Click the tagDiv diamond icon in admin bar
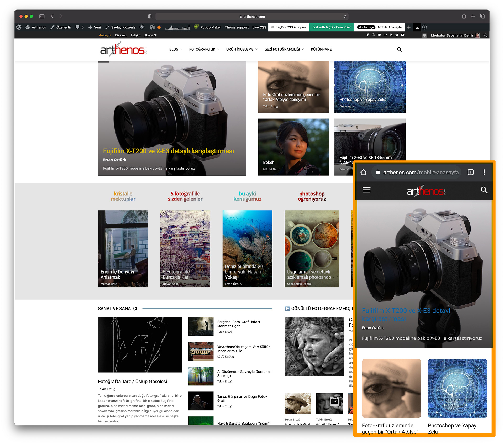Viewport: 504px width, 444px height. [x=142, y=27]
